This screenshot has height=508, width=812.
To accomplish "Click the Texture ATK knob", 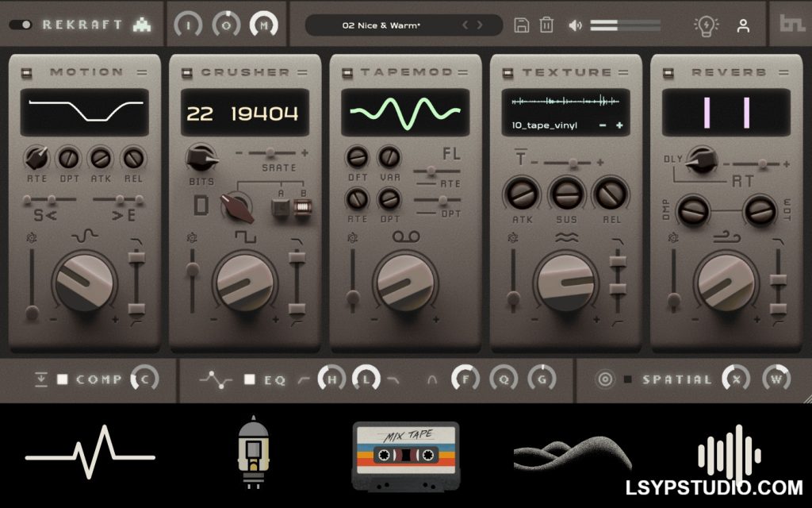I will 522,194.
